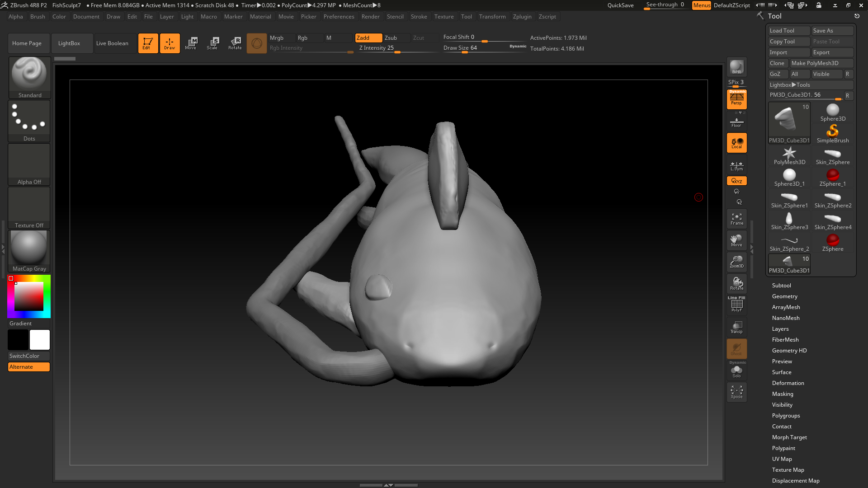Click the Load Tool button
This screenshot has width=868, height=488.
[x=789, y=31]
